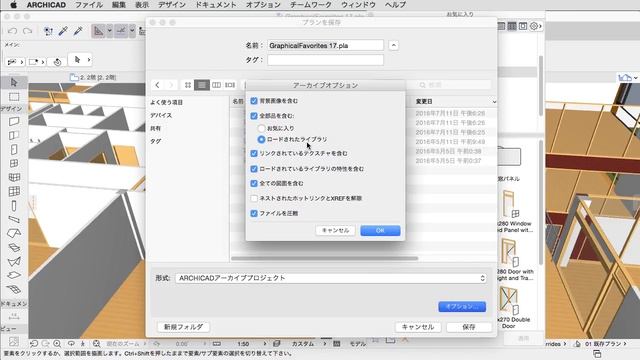Expand the arrow tool geometry flyout
The height and width of the screenshot is (360, 640).
[89, 60]
